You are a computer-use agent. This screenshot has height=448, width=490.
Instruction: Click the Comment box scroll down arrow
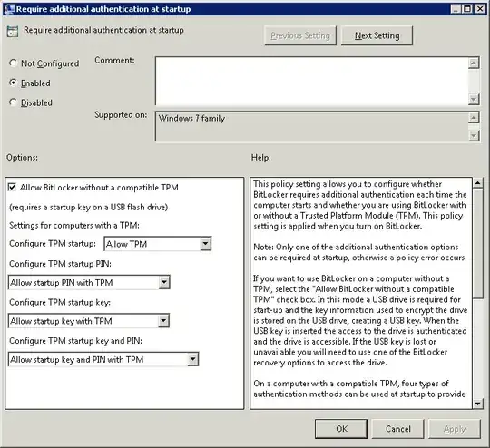[474, 100]
